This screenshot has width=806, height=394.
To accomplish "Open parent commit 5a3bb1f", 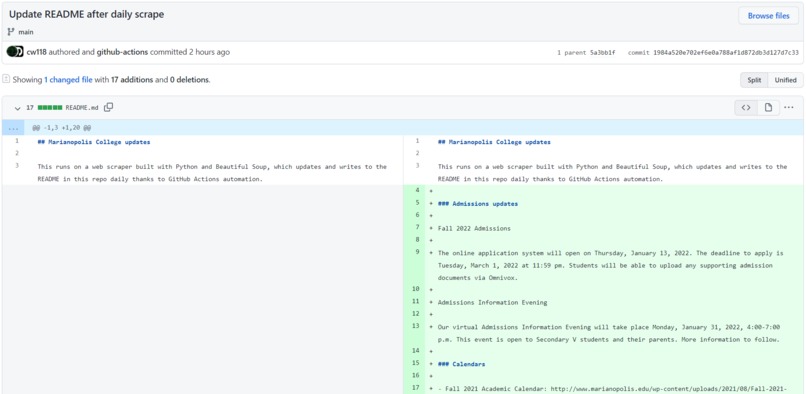I will point(602,52).
